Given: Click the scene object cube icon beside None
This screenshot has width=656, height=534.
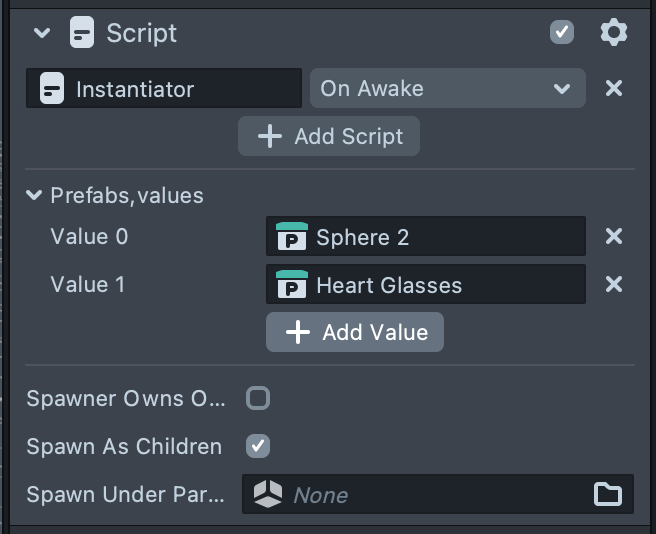Looking at the screenshot, I should coord(268,494).
